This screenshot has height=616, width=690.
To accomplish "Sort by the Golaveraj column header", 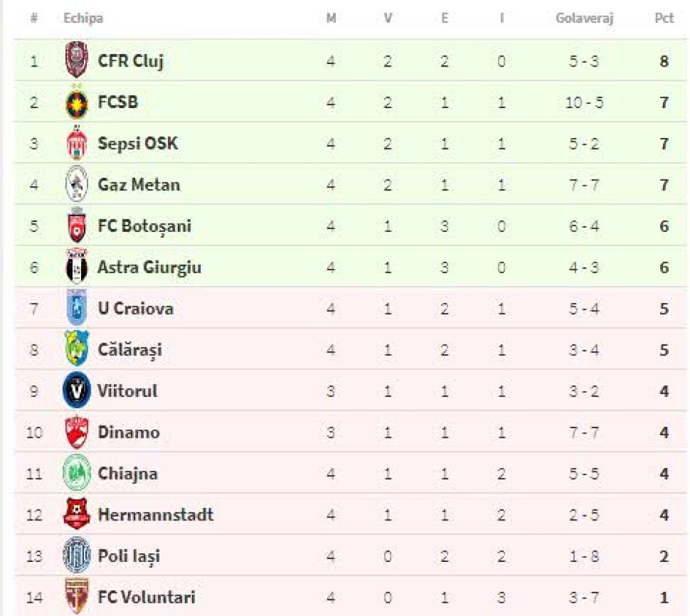I will (584, 18).
